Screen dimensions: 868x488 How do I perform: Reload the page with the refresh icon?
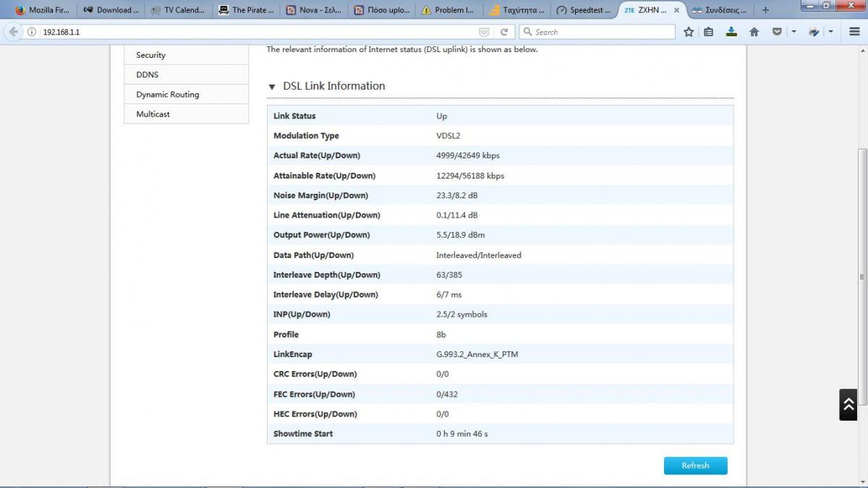(504, 32)
